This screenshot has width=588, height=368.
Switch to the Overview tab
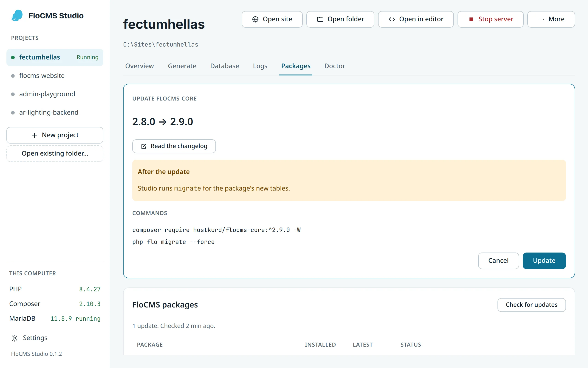[x=139, y=66]
